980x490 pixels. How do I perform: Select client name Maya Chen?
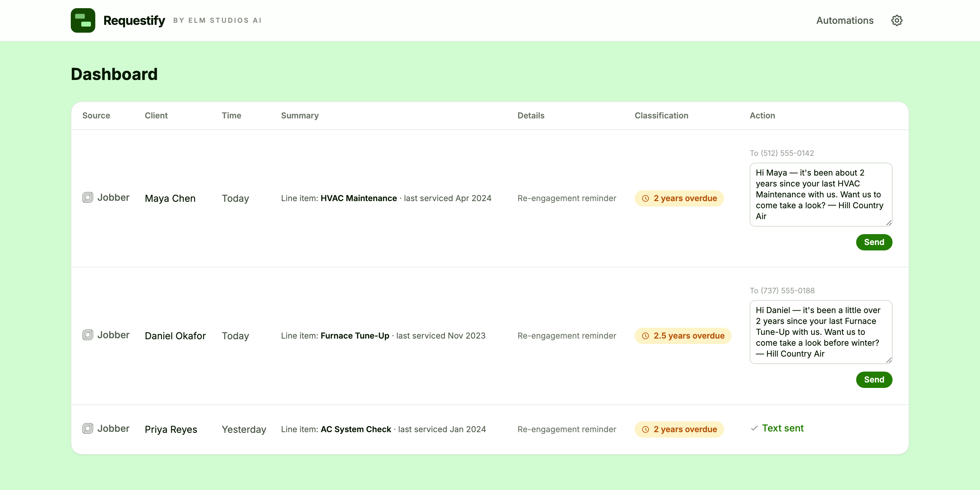click(170, 198)
